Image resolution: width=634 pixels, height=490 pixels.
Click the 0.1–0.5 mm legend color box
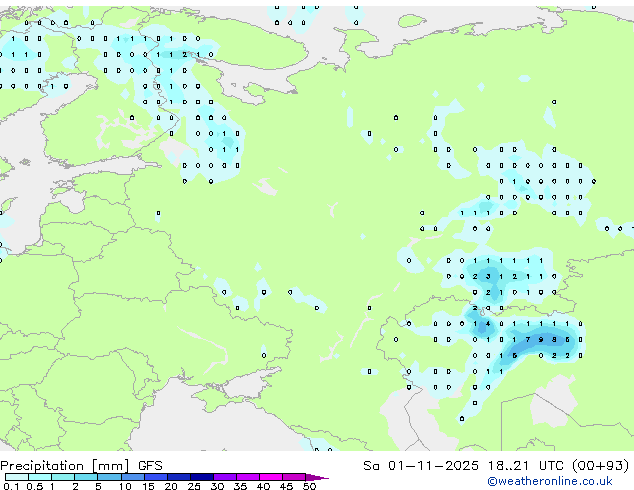click(17, 477)
